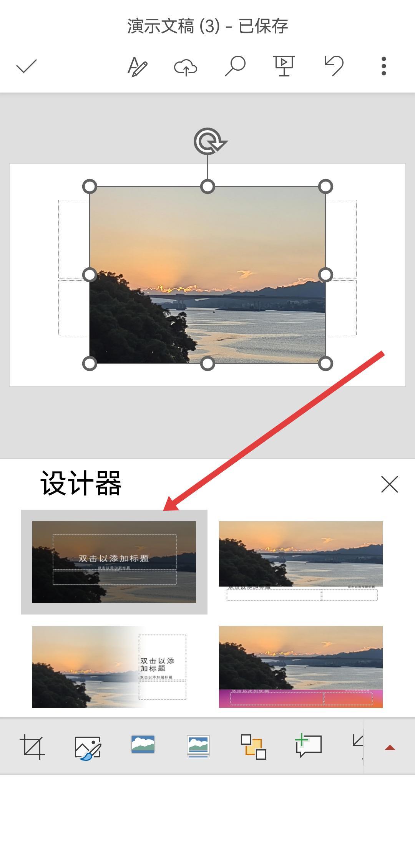Open the search magnifier tool

(235, 66)
